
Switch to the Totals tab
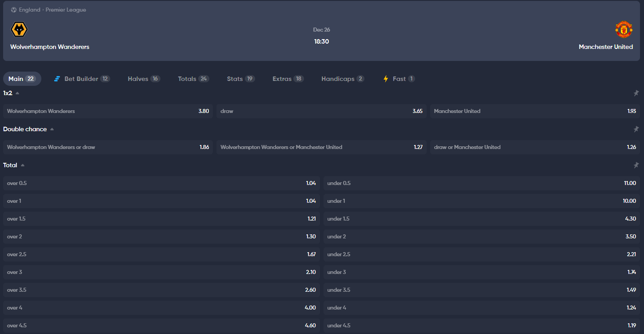tap(193, 79)
